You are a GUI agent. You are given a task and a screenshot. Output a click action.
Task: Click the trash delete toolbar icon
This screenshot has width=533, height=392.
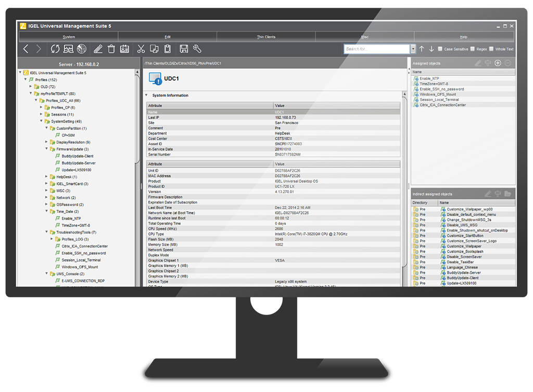(x=111, y=49)
